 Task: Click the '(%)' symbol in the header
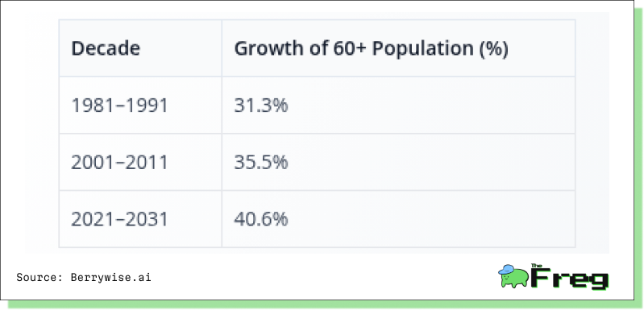click(493, 49)
